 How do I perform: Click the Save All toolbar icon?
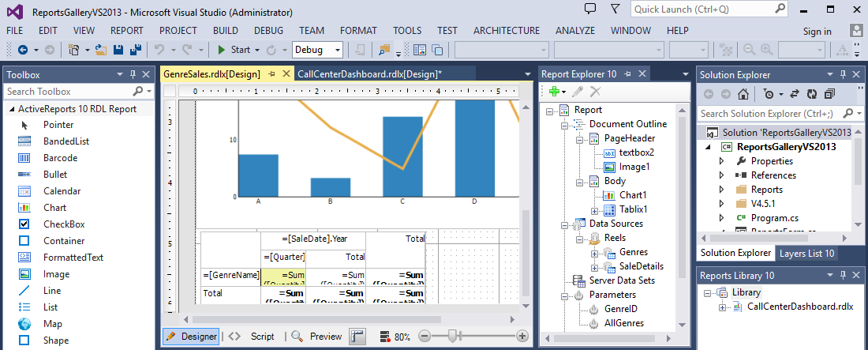click(135, 50)
